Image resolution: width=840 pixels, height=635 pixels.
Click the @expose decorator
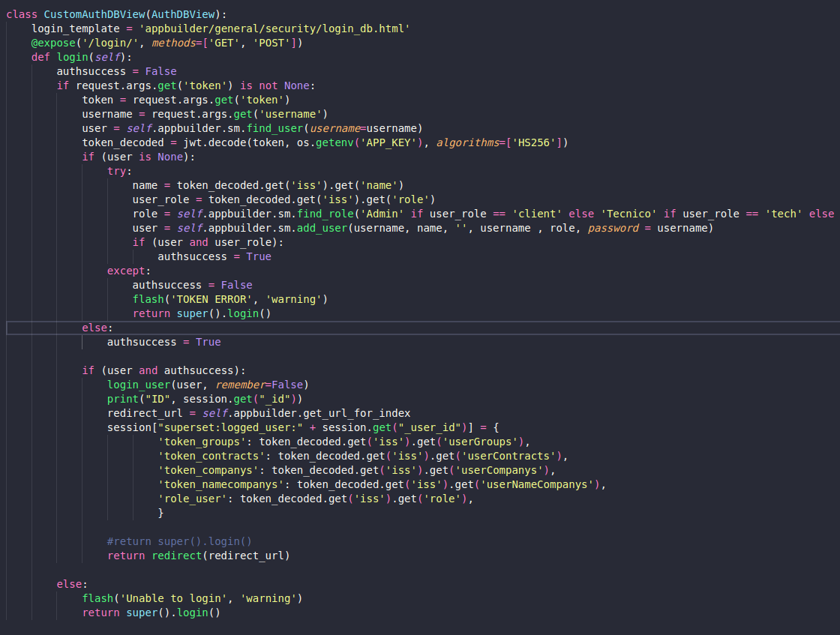[52, 42]
